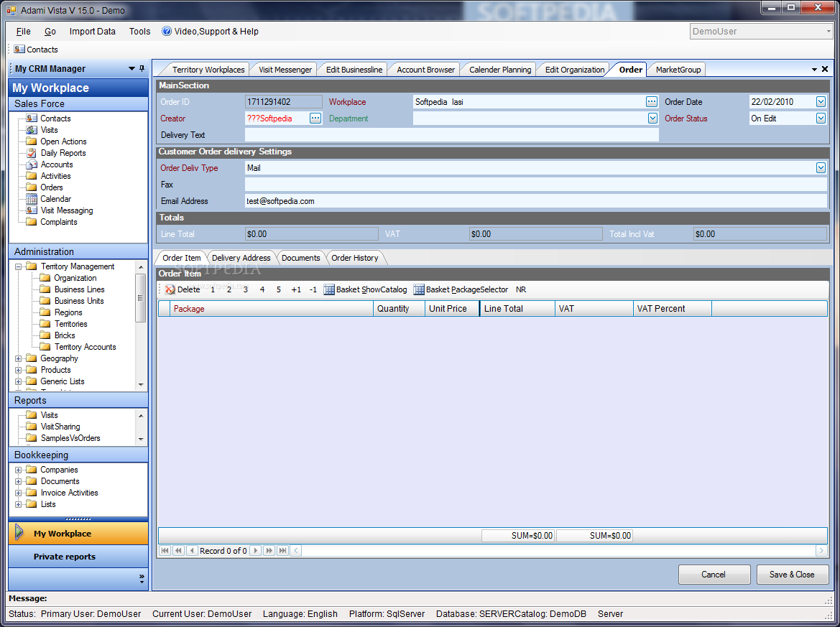The width and height of the screenshot is (840, 627).
Task: Open Activities folder
Action: coord(55,176)
